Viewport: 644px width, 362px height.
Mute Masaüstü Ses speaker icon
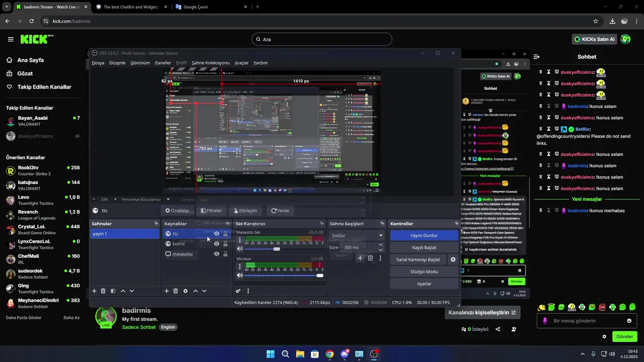pyautogui.click(x=240, y=249)
